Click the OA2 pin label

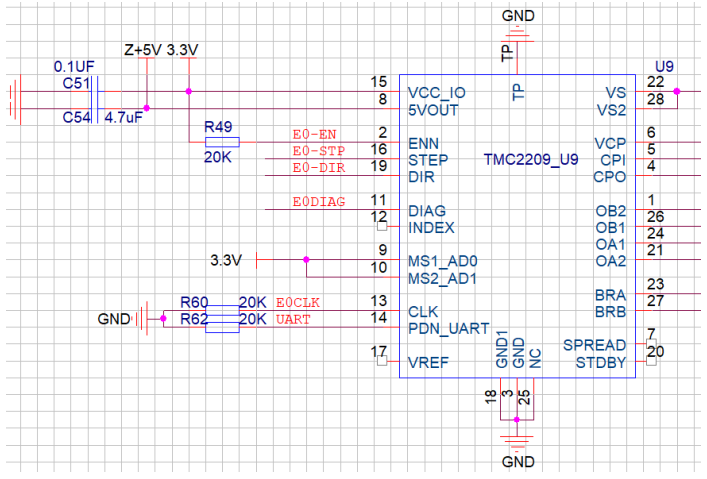[611, 261]
